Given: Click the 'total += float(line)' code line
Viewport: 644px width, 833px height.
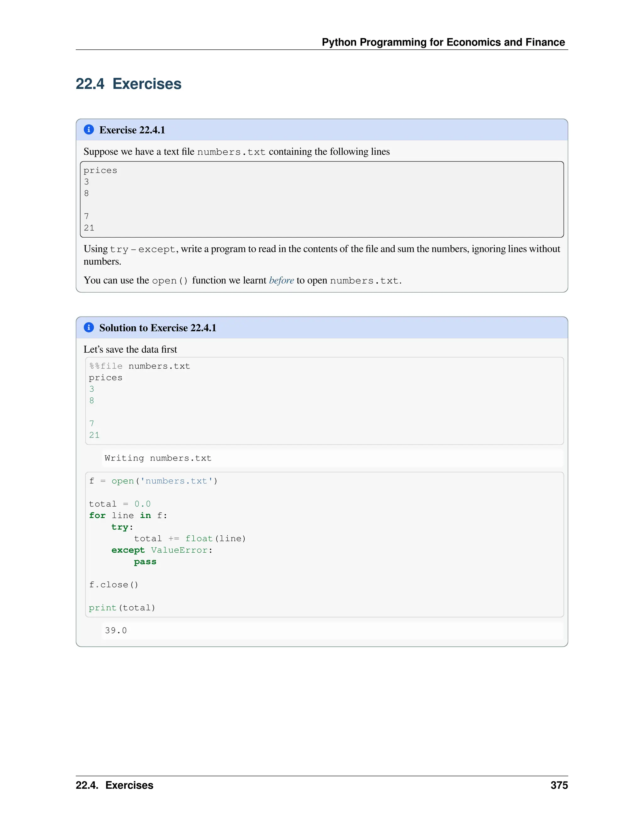Looking at the screenshot, I should (190, 538).
